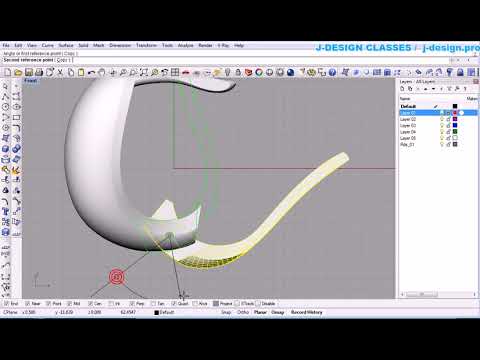Click the Save diskette icon
The image size is (480, 360).
coord(29,72)
